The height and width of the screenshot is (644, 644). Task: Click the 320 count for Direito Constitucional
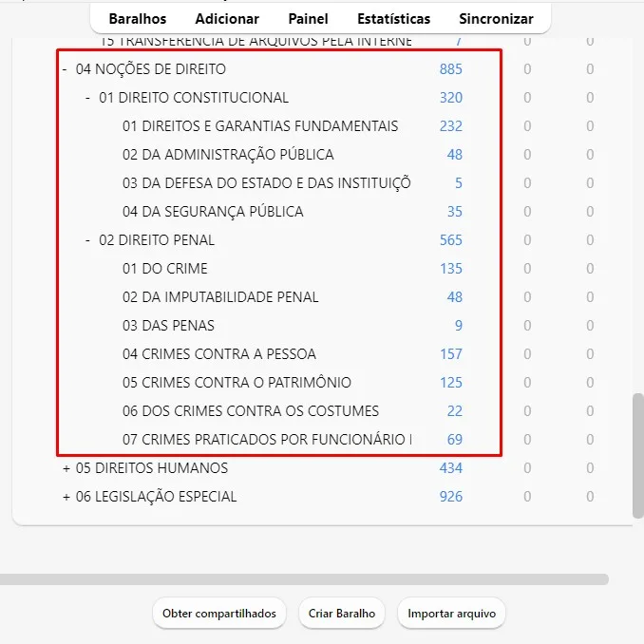pyautogui.click(x=451, y=98)
